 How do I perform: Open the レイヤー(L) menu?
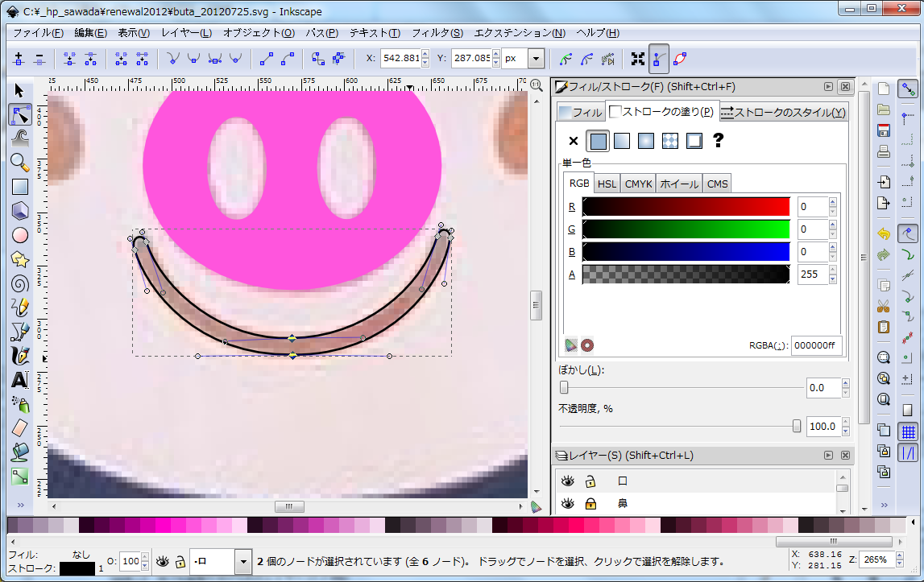click(x=186, y=33)
